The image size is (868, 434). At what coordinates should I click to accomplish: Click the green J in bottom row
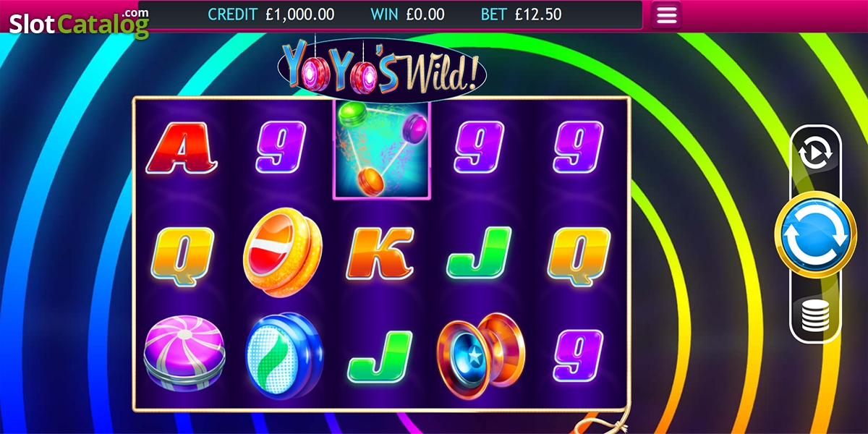click(380, 357)
